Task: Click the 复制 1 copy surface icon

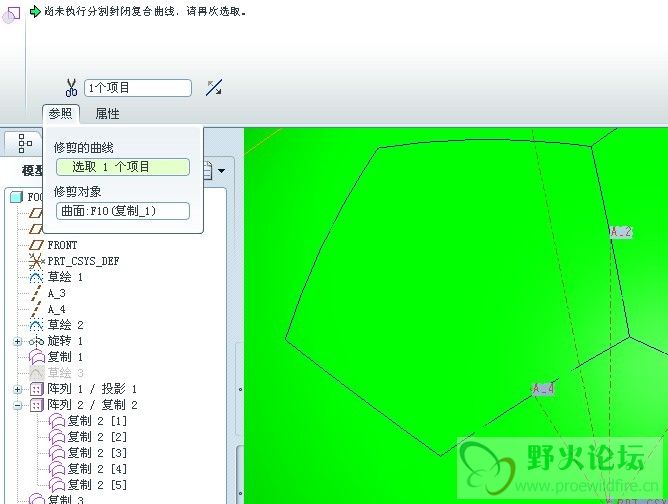Action: coord(37,357)
